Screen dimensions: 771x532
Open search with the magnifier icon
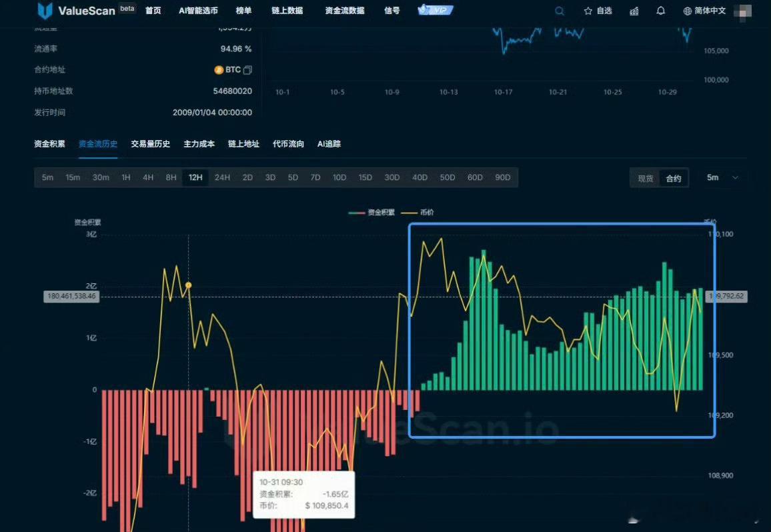[x=559, y=11]
